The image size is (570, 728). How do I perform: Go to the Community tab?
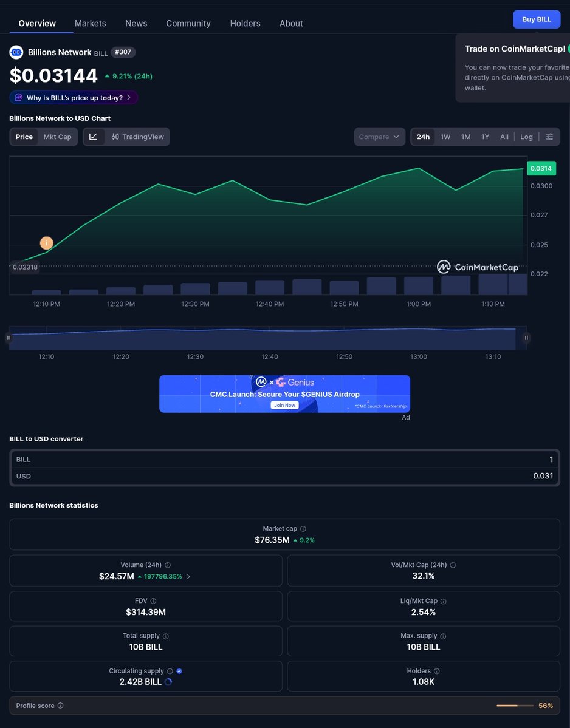(x=188, y=23)
